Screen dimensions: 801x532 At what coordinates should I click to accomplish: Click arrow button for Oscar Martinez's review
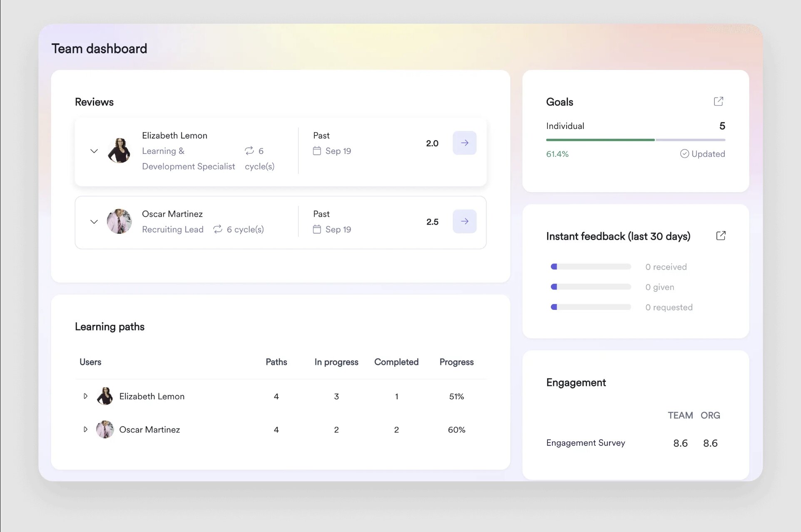click(464, 221)
